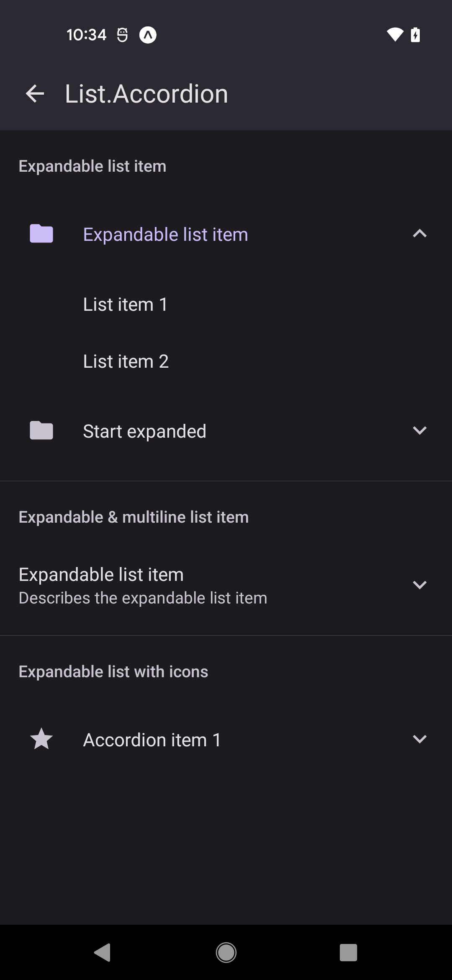Expand the Start expanded chevron

tap(419, 431)
